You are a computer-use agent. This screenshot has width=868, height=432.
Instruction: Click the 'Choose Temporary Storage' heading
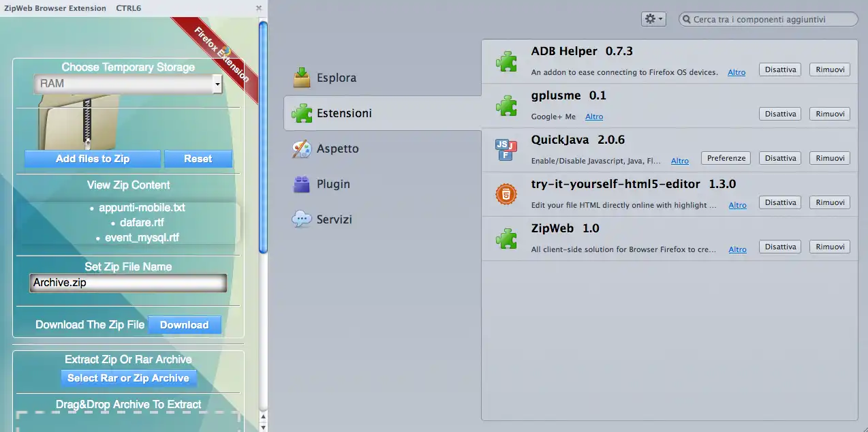[x=128, y=67]
